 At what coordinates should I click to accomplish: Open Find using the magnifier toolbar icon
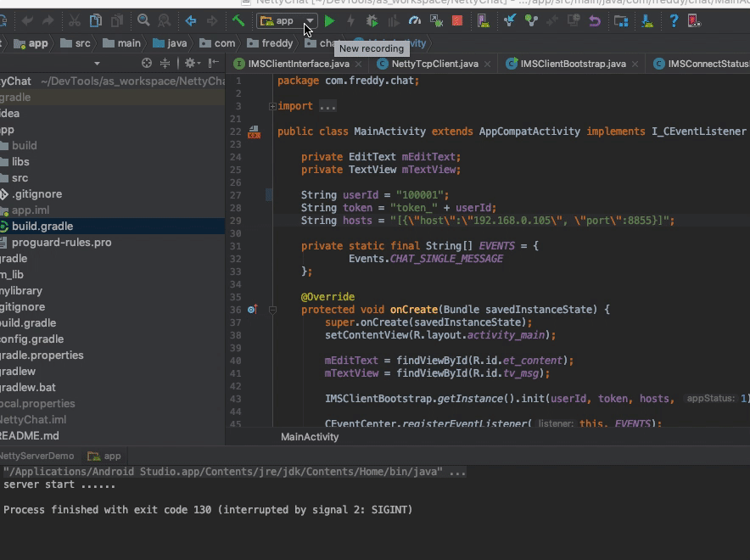(x=143, y=20)
